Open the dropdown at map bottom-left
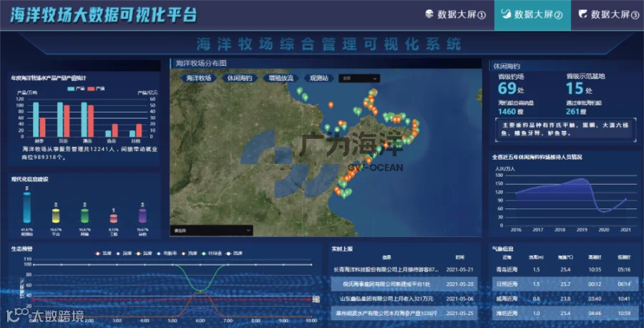The width and height of the screenshot is (644, 328). [x=211, y=231]
